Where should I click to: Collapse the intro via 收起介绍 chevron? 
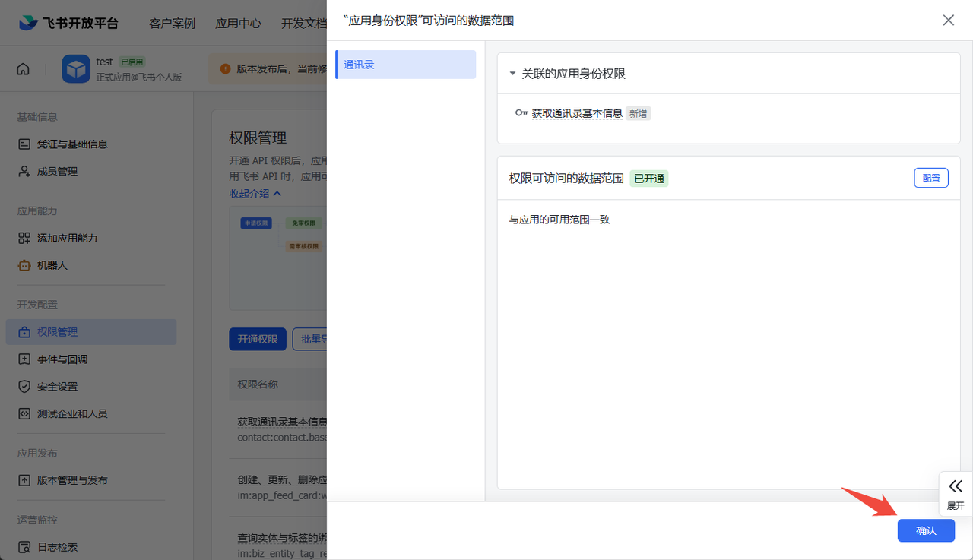[276, 194]
